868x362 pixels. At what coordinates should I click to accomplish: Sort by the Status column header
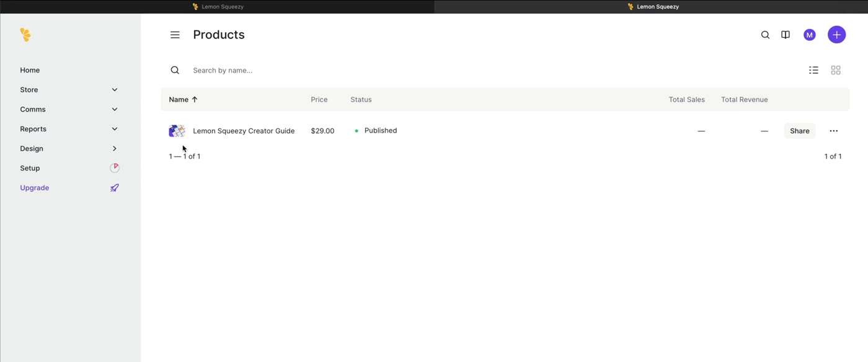361,99
